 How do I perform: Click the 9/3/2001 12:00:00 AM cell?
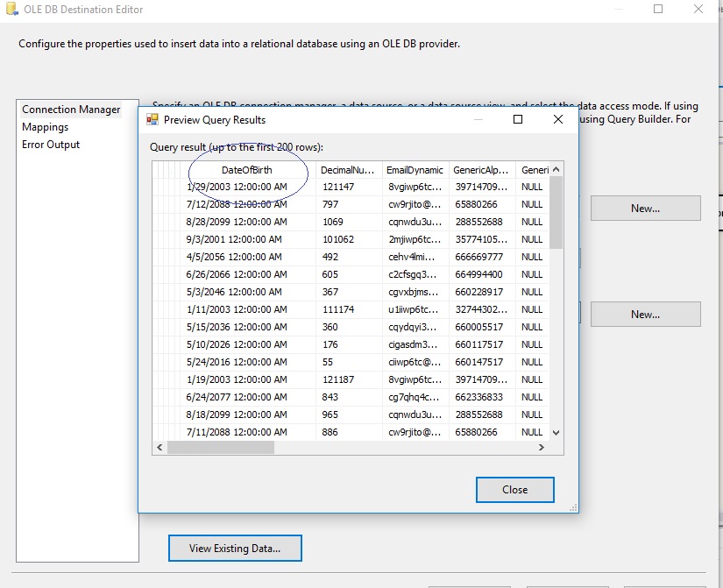pos(248,239)
